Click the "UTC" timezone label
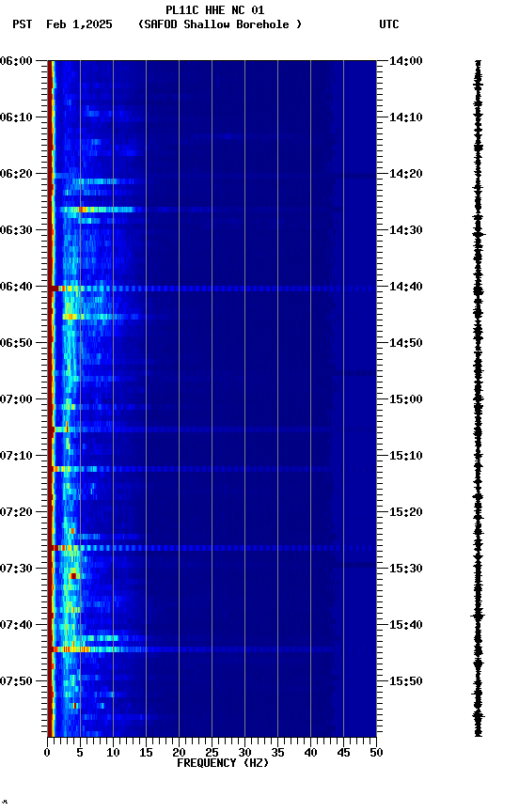519x812 pixels. [389, 24]
